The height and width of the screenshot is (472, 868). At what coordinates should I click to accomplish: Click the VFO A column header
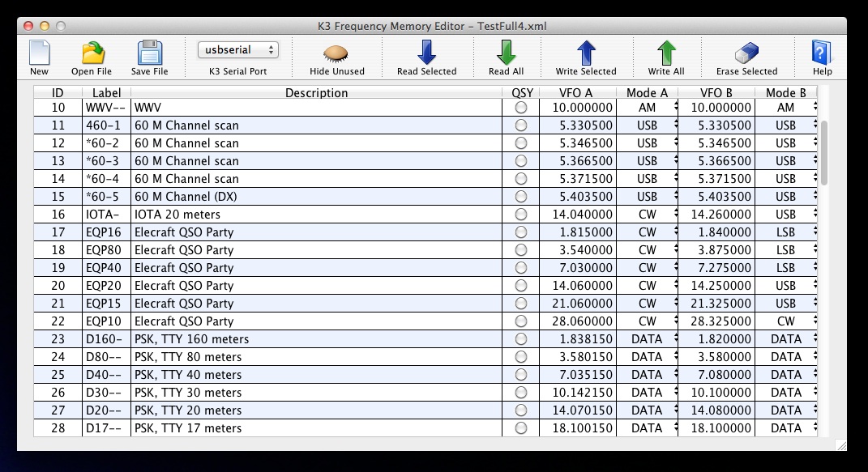(576, 93)
